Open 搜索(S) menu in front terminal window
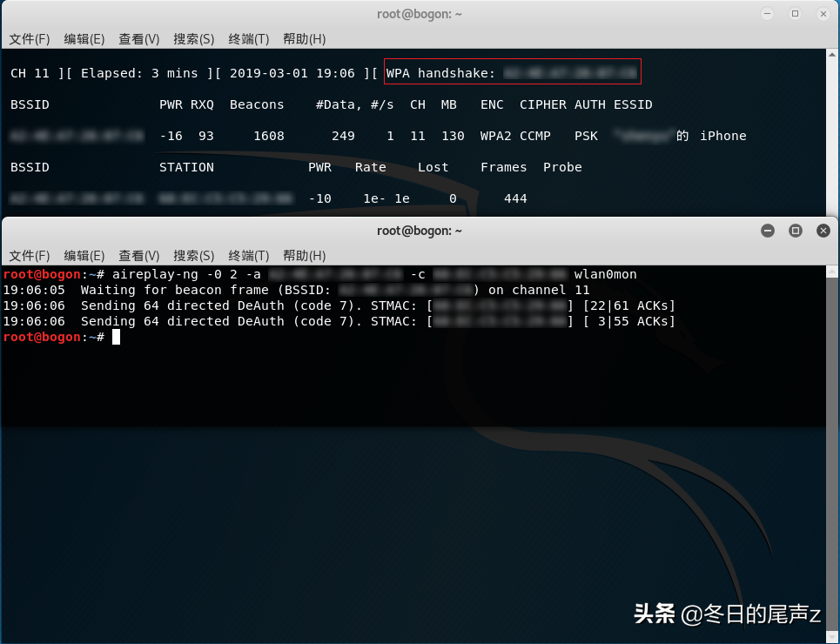 (193, 256)
